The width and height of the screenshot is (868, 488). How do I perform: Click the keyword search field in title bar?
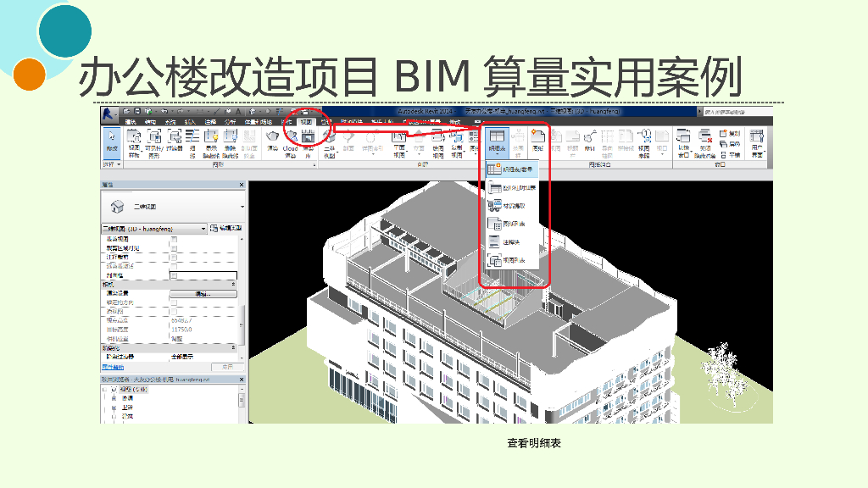[737, 111]
